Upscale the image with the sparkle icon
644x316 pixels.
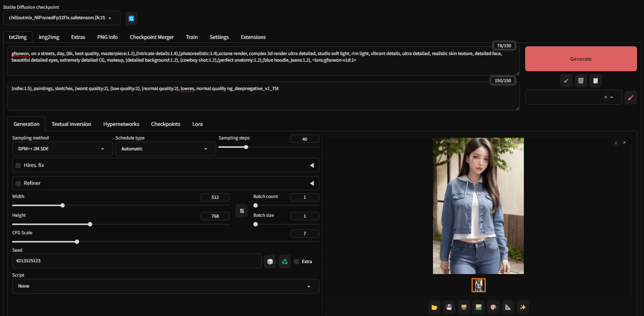tap(523, 307)
